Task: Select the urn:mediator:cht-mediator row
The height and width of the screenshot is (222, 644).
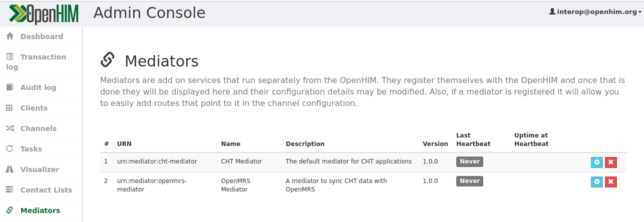Action: pyautogui.click(x=363, y=162)
